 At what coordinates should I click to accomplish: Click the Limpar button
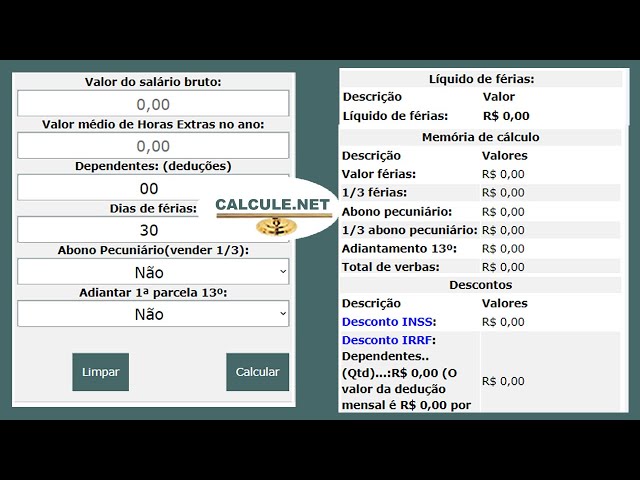click(100, 372)
